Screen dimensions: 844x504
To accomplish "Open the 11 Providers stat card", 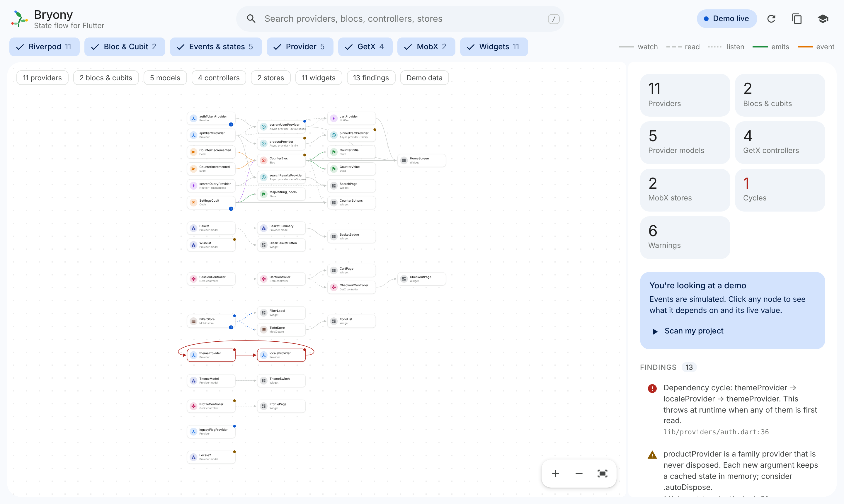I will tap(685, 95).
